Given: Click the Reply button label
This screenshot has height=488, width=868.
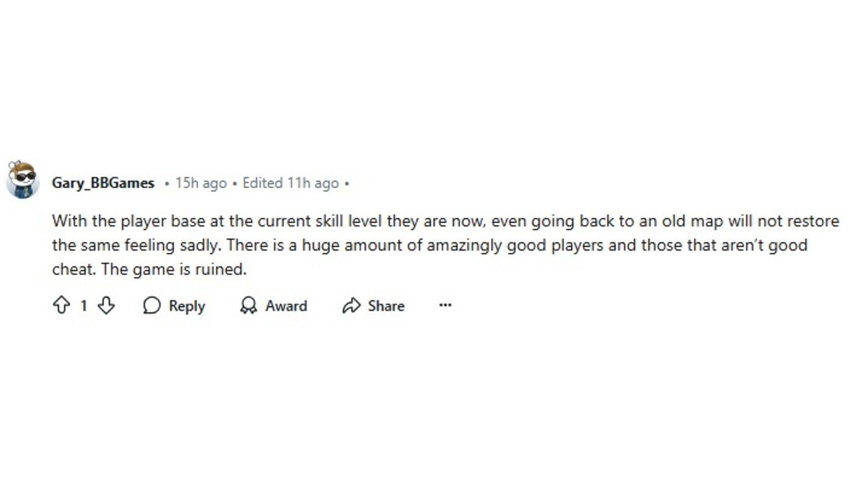Looking at the screenshot, I should tap(187, 305).
